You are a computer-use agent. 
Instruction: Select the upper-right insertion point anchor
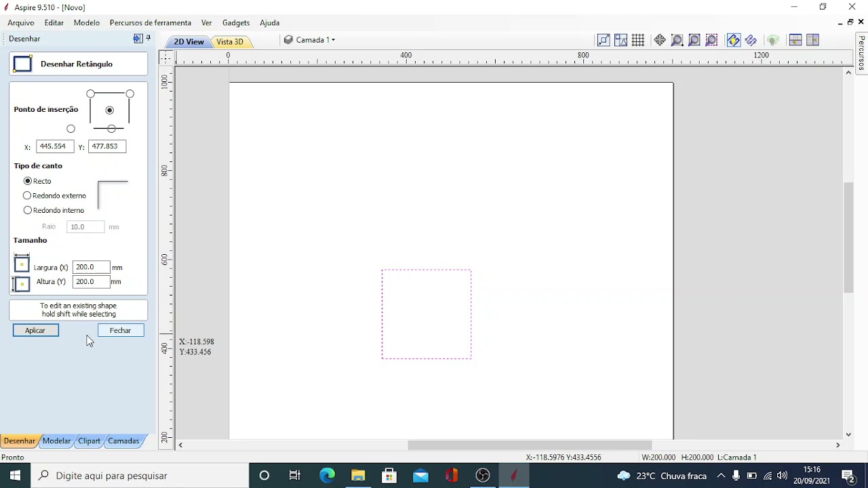(x=130, y=94)
